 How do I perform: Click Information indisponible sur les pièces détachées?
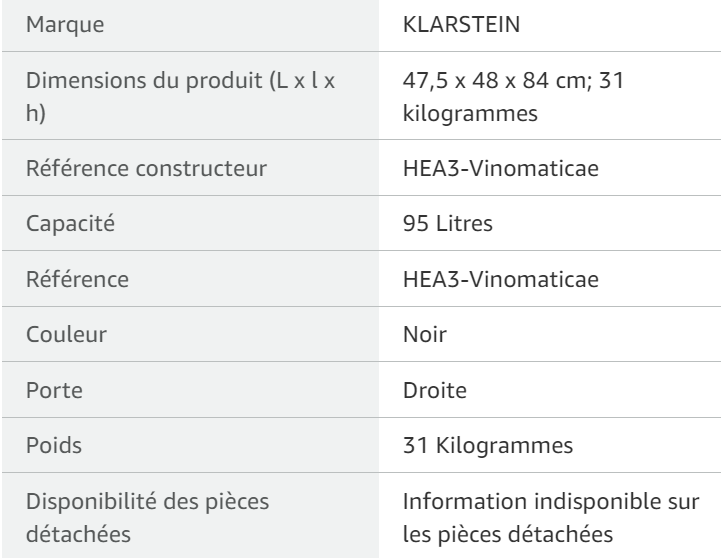(551, 518)
